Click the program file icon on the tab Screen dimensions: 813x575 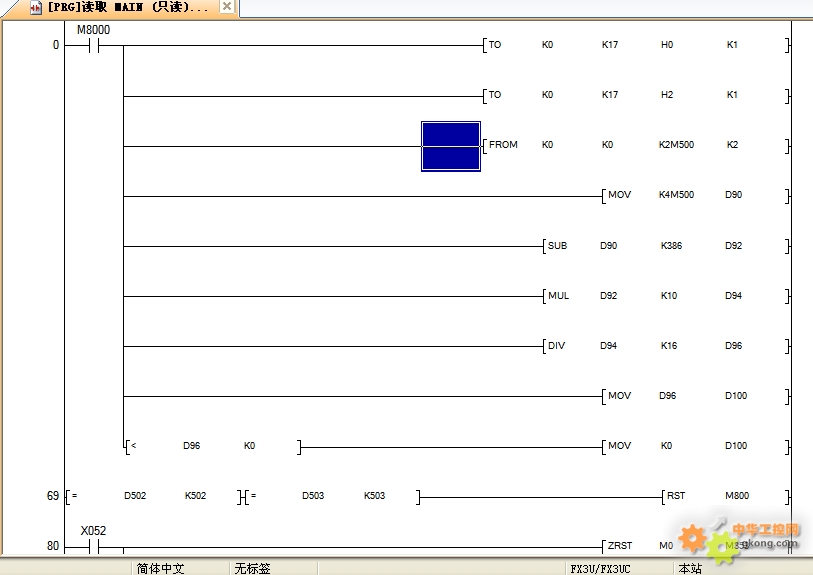point(36,8)
